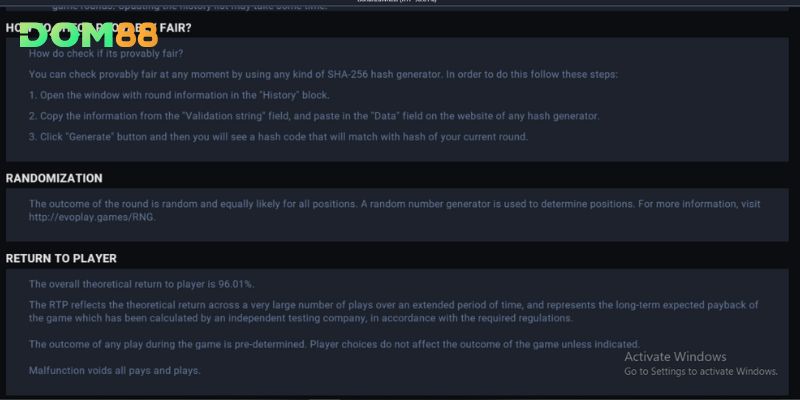Click 'How do check if its provably fair?' line
The image size is (800, 400).
coord(106,54)
